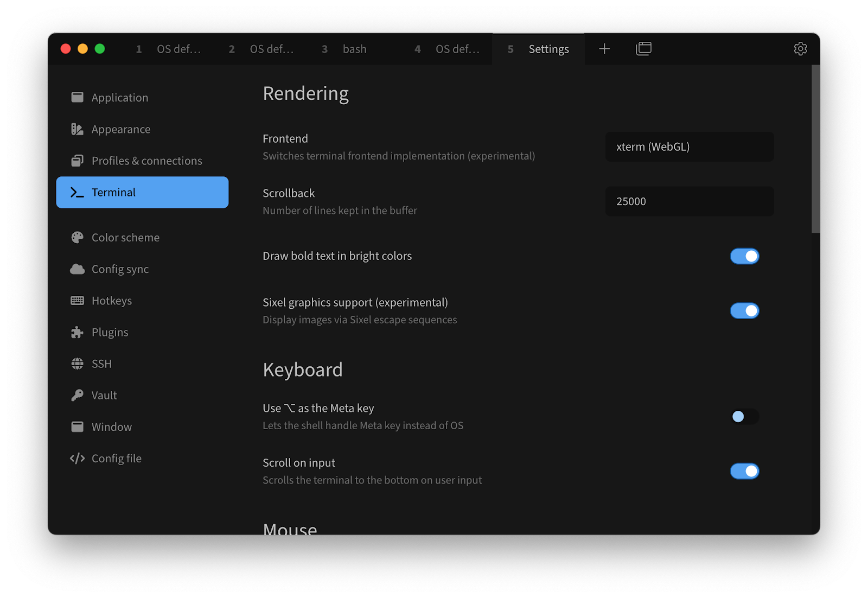Image resolution: width=868 pixels, height=598 pixels.
Task: Go to Profiles & connections section
Action: click(146, 161)
